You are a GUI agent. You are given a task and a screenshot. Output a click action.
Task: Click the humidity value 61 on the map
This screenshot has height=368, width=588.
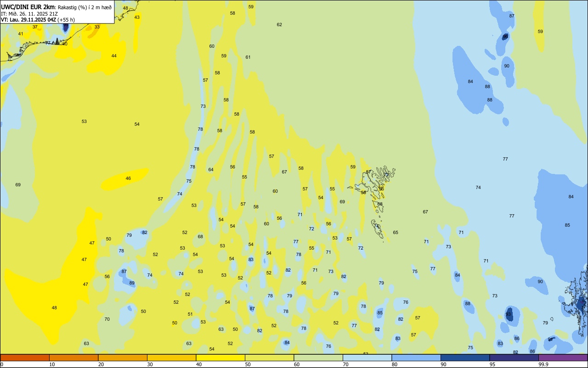[248, 57]
